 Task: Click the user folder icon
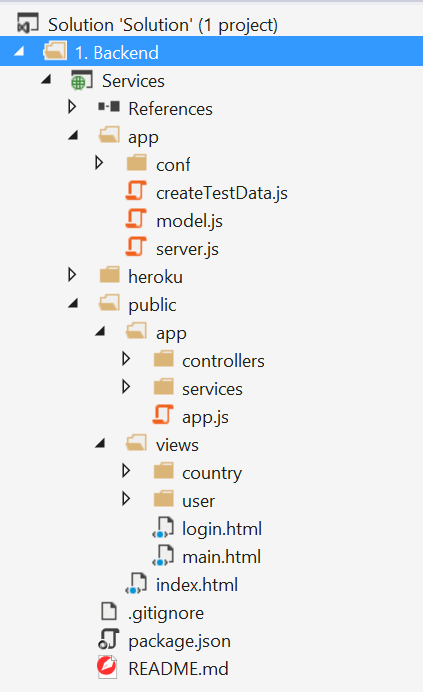(164, 499)
